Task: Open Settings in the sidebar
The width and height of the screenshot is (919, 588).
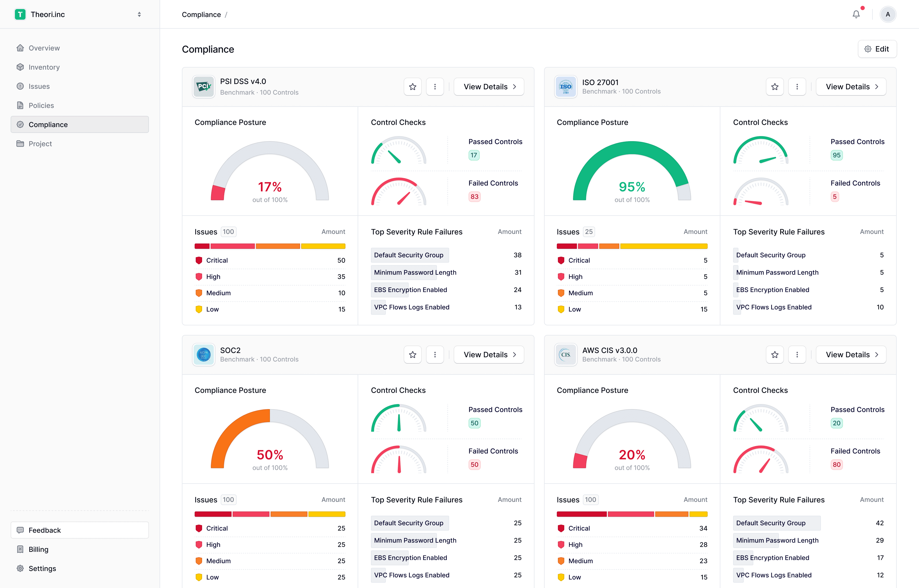Action: tap(80, 568)
